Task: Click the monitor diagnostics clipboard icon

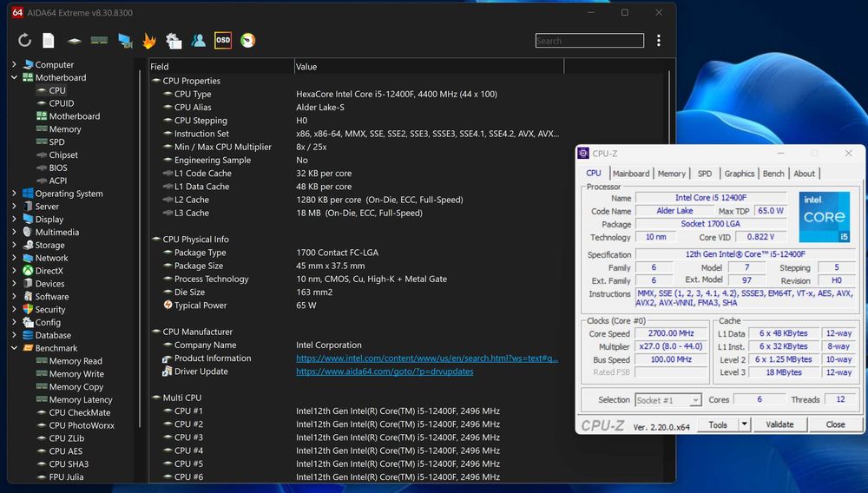Action: pyautogui.click(x=174, y=41)
